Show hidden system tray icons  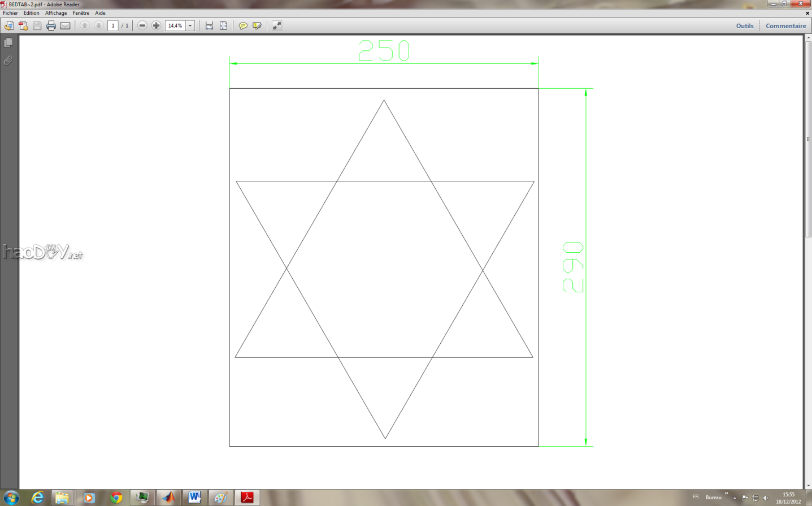[x=735, y=498]
